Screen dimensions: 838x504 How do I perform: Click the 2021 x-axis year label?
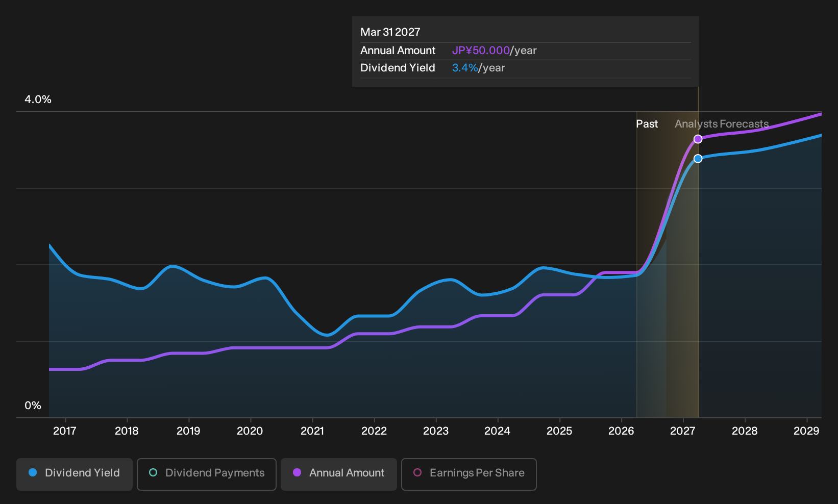(x=312, y=431)
